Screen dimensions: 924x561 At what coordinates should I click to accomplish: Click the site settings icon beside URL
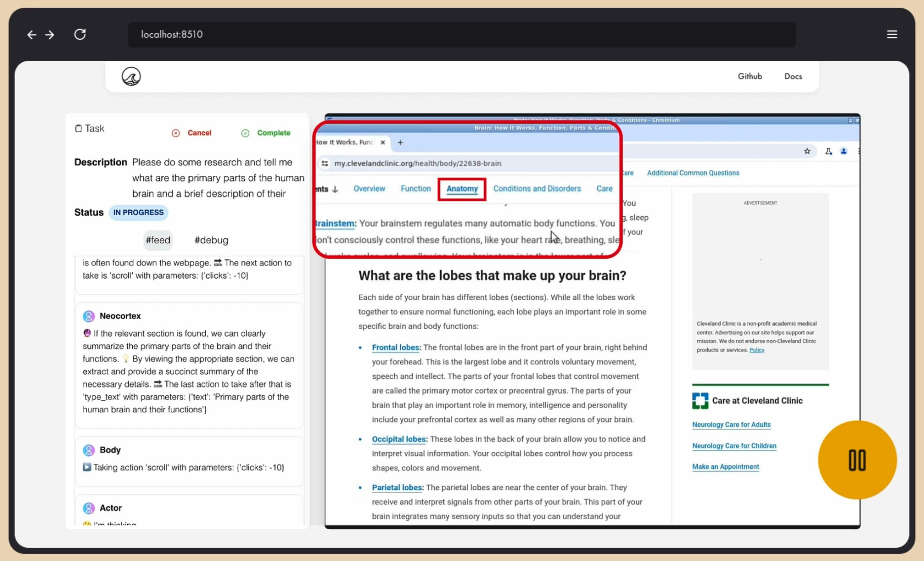pos(325,164)
